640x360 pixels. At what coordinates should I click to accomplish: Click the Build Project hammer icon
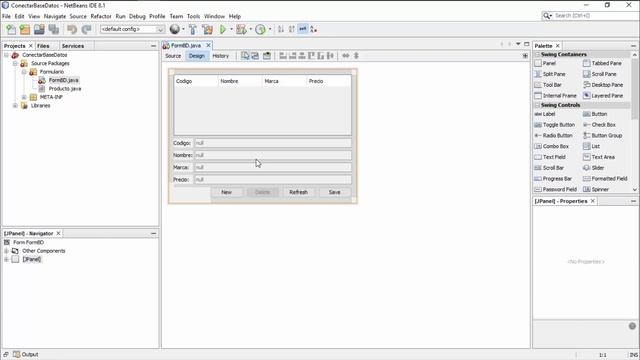coord(193,29)
